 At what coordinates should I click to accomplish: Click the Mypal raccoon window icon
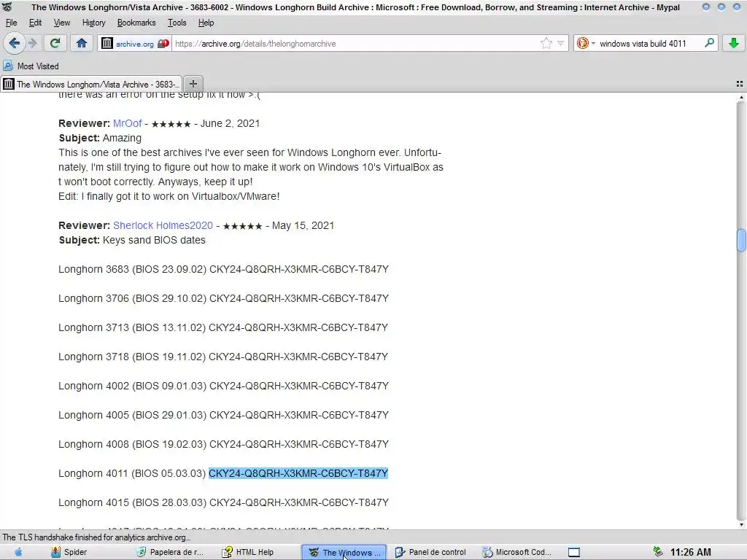7,7
